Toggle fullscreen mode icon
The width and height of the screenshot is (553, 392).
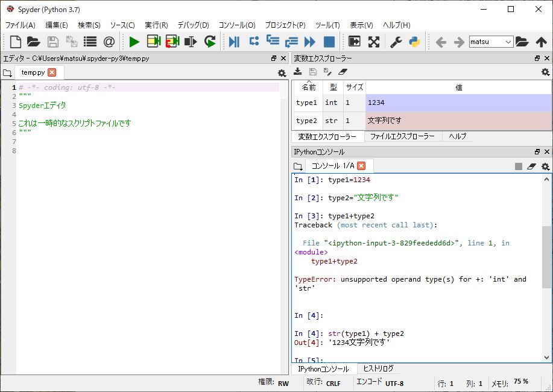[374, 42]
